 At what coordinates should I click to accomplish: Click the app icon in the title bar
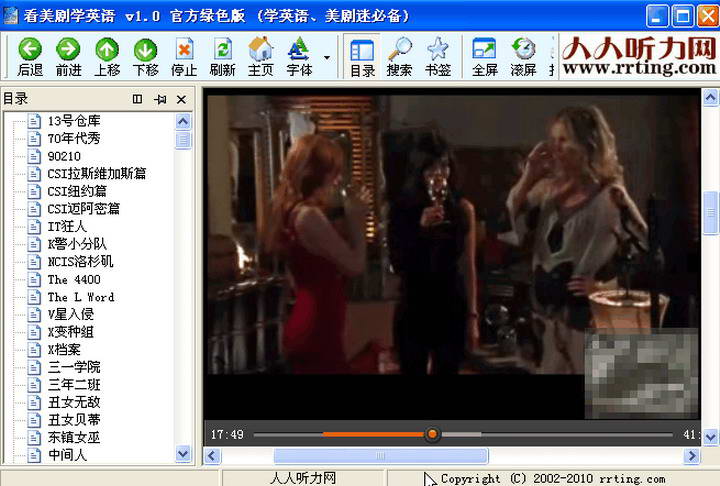(11, 15)
